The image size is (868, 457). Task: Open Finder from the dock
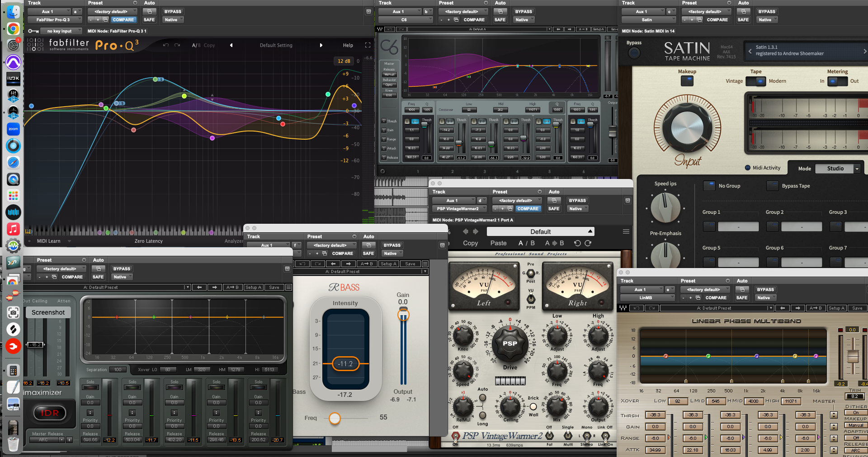click(x=13, y=12)
